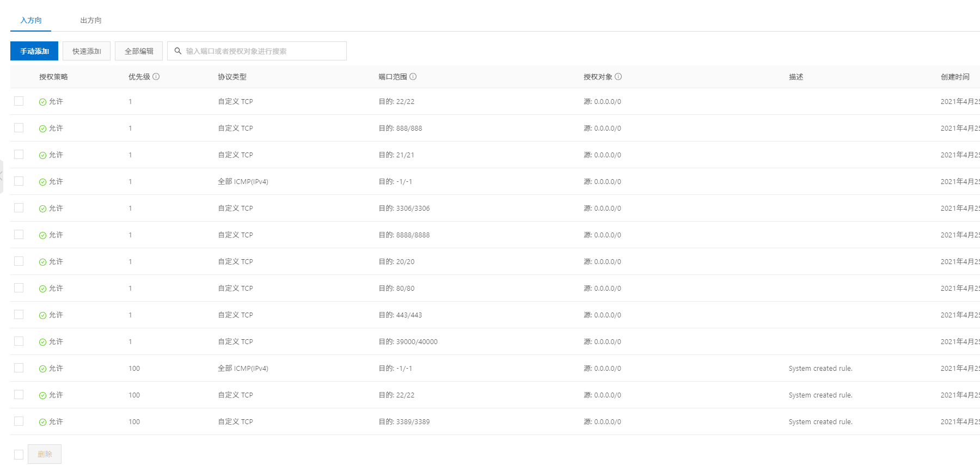Click the green allow icon on the 80/80 row
This screenshot has width=980, height=465.
(x=42, y=289)
